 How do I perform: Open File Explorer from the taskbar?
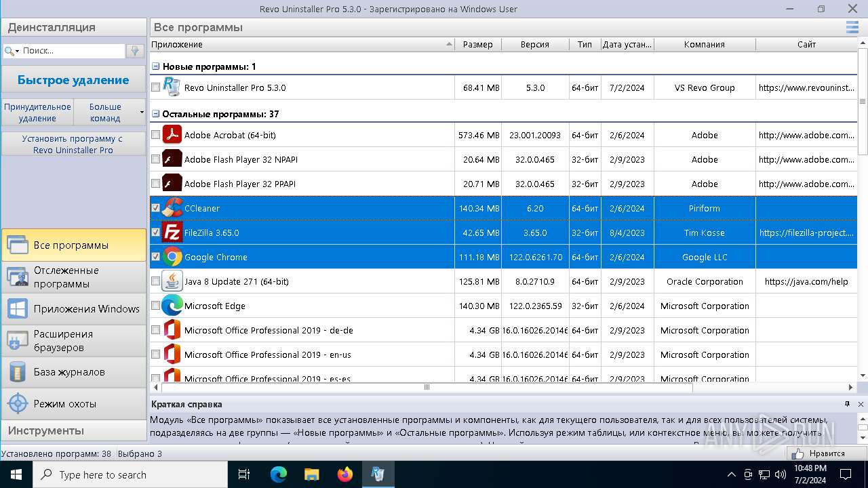coord(312,474)
